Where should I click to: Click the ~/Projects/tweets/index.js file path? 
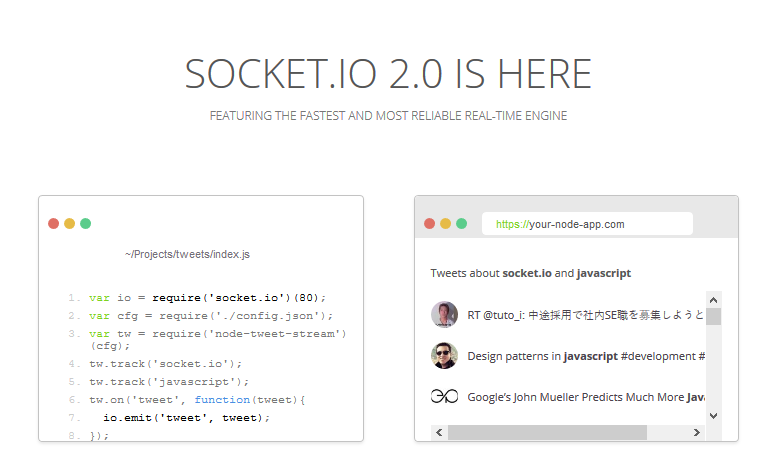pyautogui.click(x=188, y=254)
